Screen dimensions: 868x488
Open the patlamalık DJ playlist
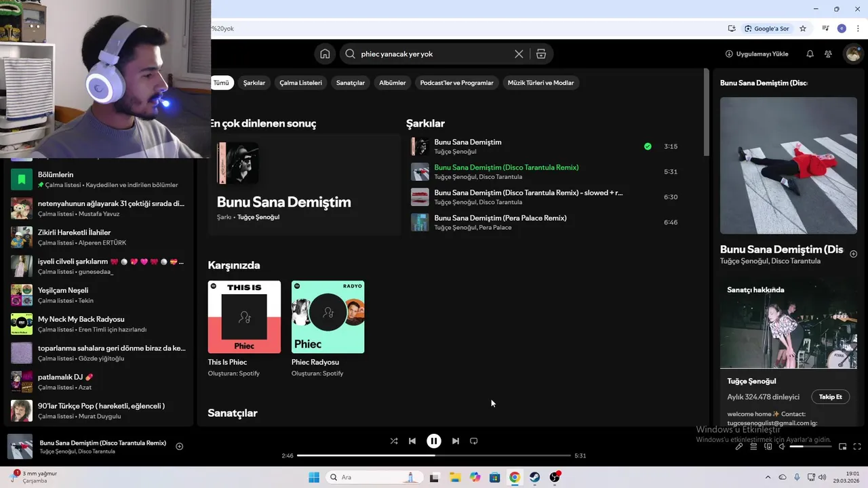(100, 382)
